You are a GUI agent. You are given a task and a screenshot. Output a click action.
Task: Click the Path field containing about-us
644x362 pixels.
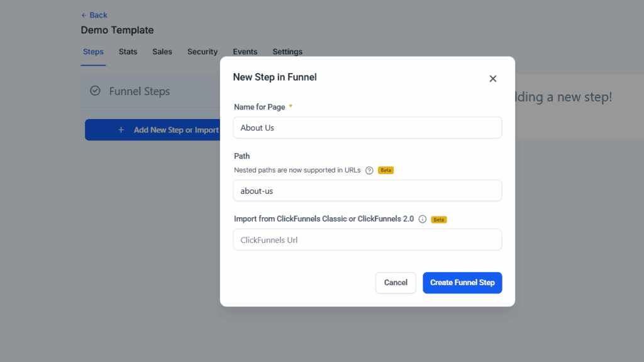(x=367, y=191)
